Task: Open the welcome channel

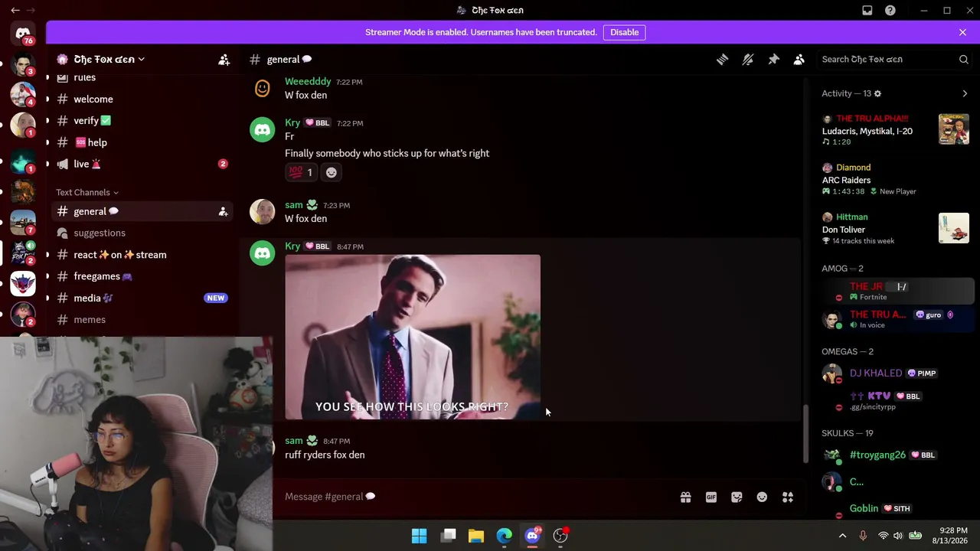Action: click(x=141, y=99)
